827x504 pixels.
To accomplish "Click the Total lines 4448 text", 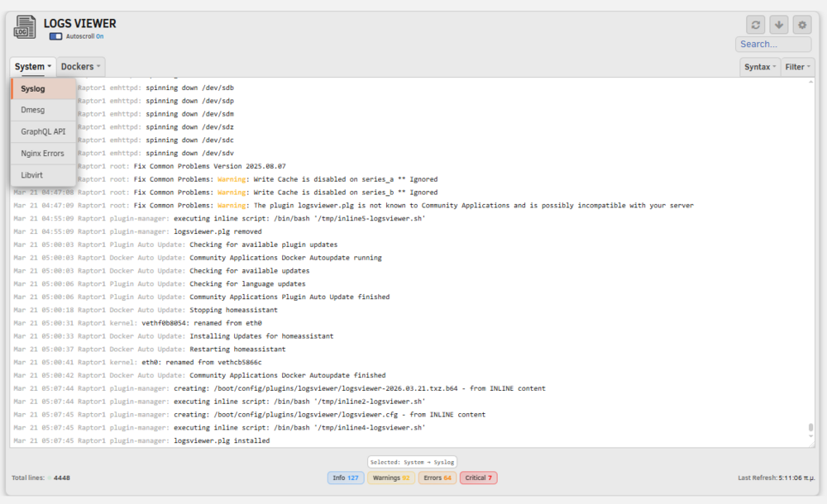I will click(x=41, y=478).
